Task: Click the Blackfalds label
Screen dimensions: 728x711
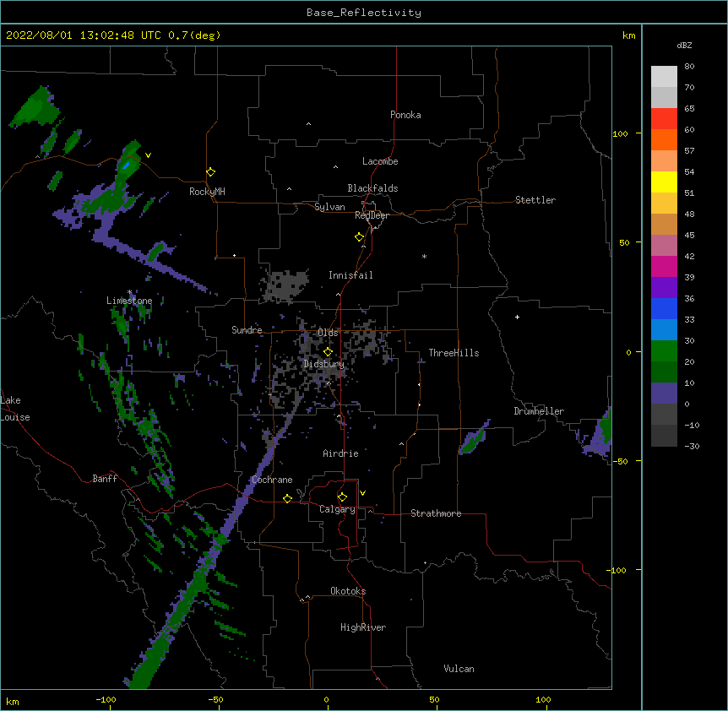Action: coord(372,188)
